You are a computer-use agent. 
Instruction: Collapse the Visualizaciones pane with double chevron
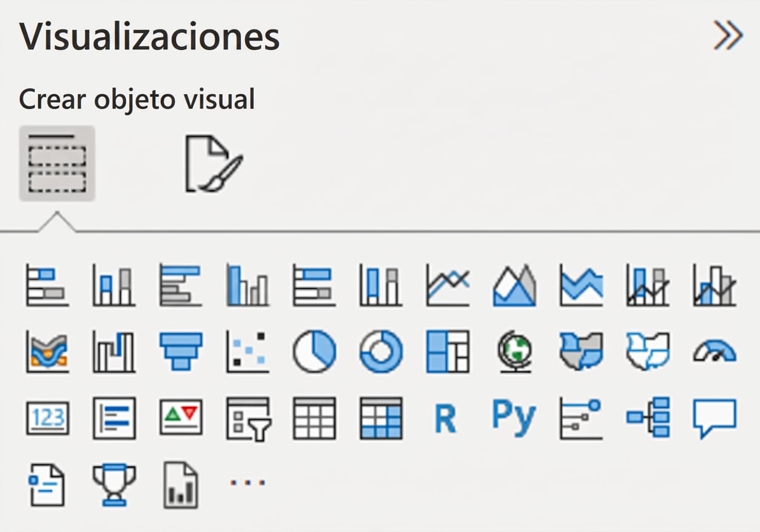point(728,37)
